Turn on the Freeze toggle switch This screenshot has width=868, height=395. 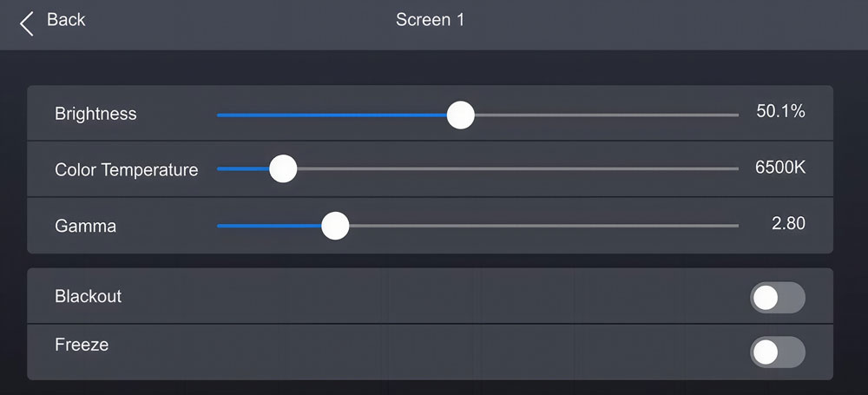tap(777, 352)
